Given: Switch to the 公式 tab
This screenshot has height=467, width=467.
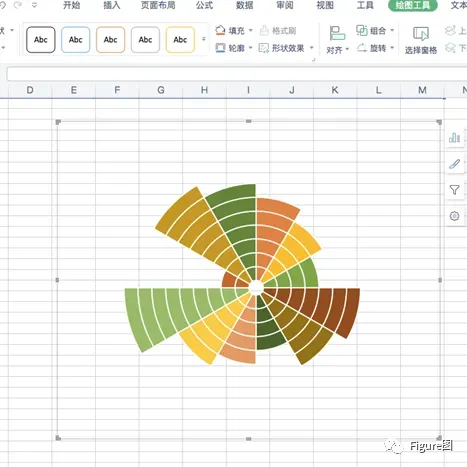Looking at the screenshot, I should [204, 5].
